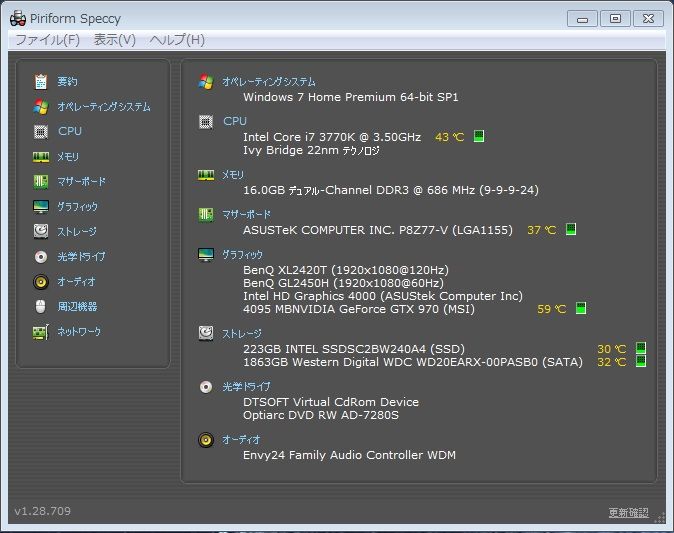Open the 要約 summary section
The height and width of the screenshot is (533, 674).
coord(67,81)
